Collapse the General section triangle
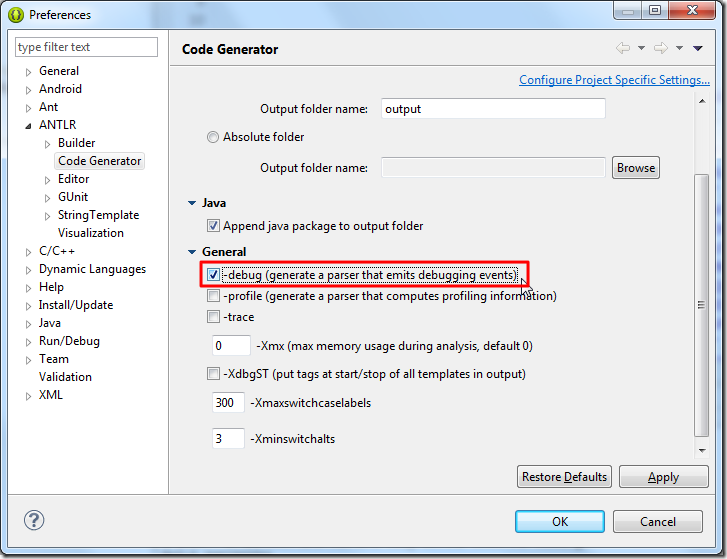Viewport: 727px width, 559px height. (x=191, y=252)
